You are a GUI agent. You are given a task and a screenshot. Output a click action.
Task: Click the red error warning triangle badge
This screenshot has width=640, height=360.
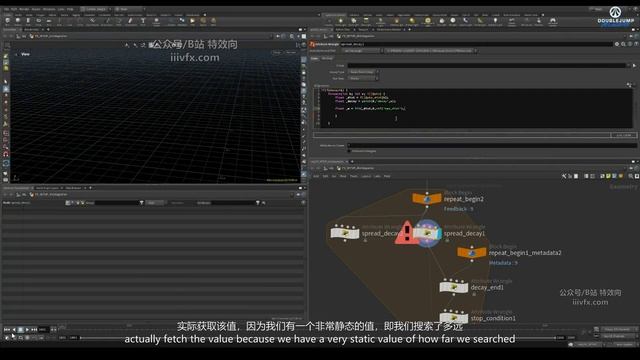(407, 233)
